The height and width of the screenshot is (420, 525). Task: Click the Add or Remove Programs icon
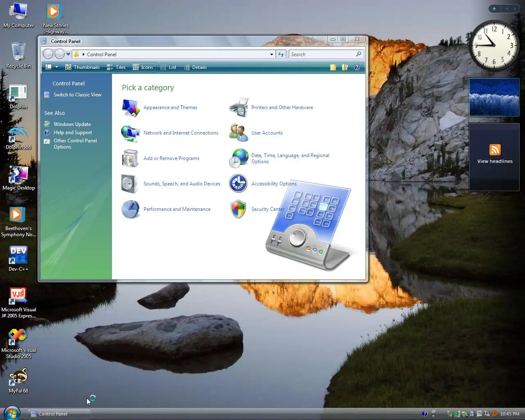(131, 158)
